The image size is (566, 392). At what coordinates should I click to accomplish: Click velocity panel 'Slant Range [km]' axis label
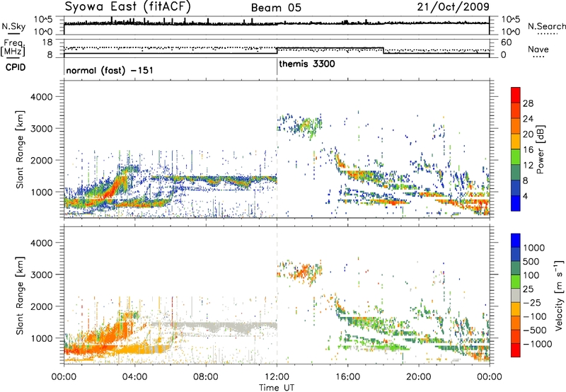pyautogui.click(x=20, y=296)
